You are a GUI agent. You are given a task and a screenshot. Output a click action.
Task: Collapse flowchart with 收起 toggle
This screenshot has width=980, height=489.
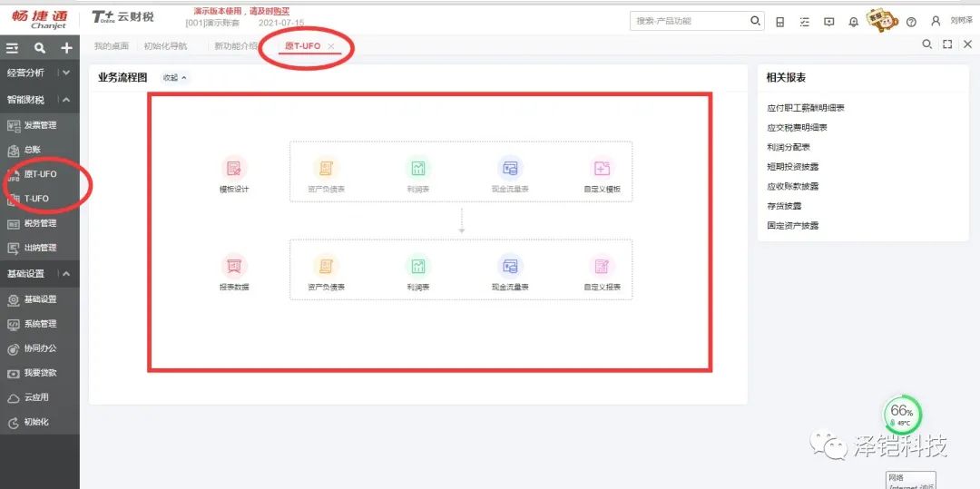point(174,78)
